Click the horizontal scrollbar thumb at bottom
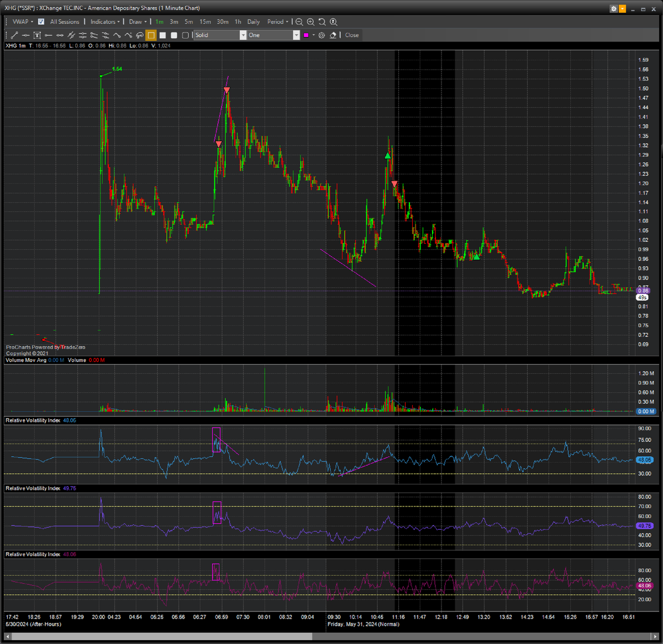Image resolution: width=663 pixels, height=644 pixels. (x=162, y=636)
